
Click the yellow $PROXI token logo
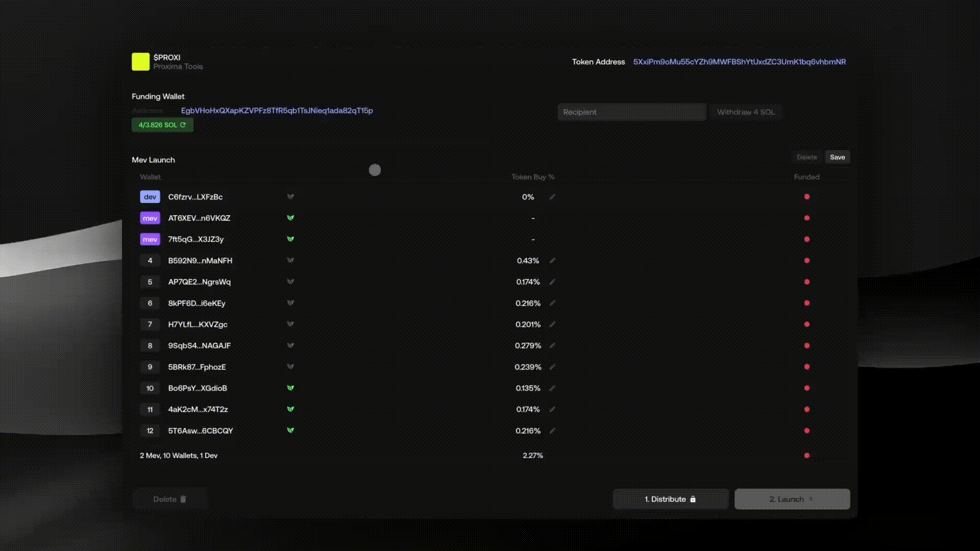(x=140, y=62)
